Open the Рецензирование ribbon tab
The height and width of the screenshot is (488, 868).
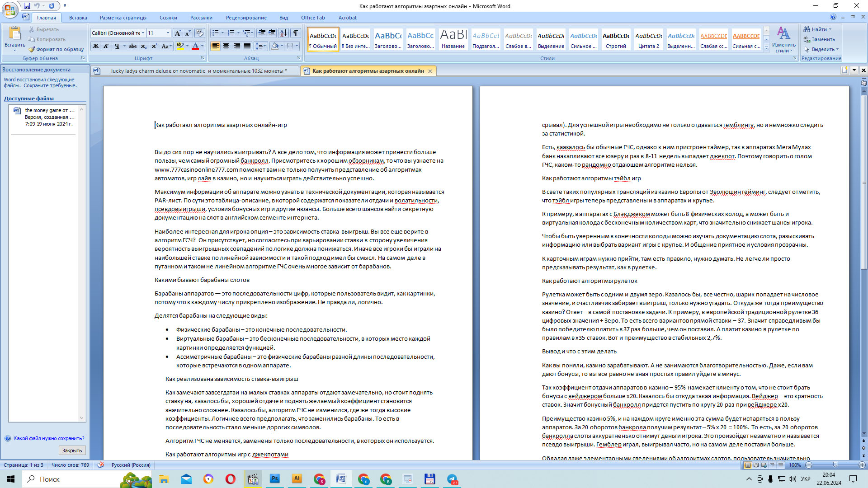[x=246, y=18]
